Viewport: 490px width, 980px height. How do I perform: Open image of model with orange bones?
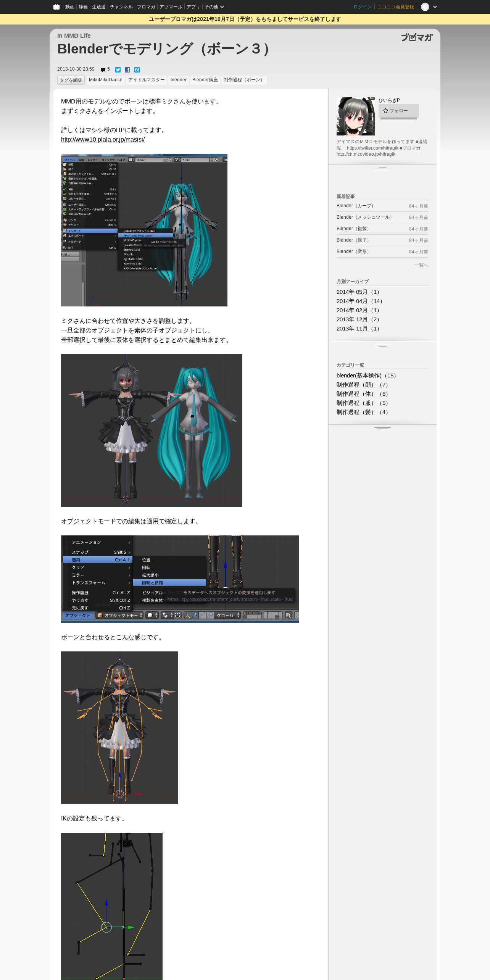click(x=119, y=728)
